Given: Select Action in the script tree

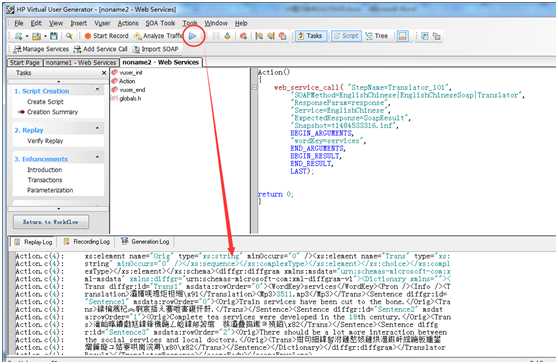Looking at the screenshot, I should pos(124,81).
